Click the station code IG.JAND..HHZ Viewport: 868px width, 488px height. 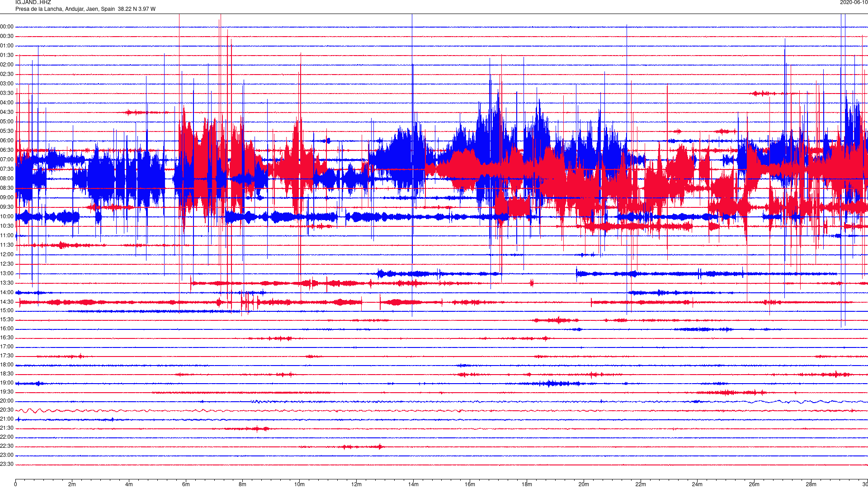pos(33,2)
